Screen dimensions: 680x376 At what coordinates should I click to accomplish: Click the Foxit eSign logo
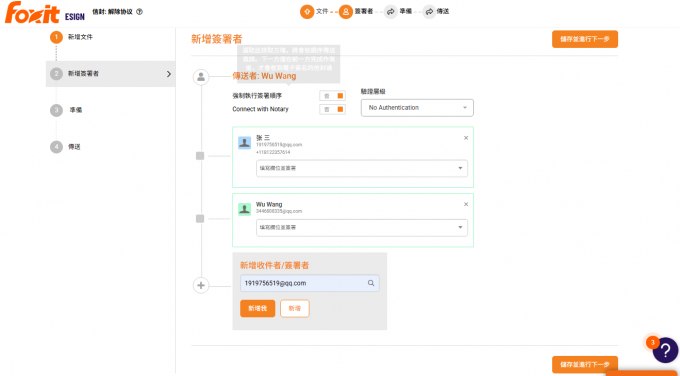pyautogui.click(x=45, y=12)
